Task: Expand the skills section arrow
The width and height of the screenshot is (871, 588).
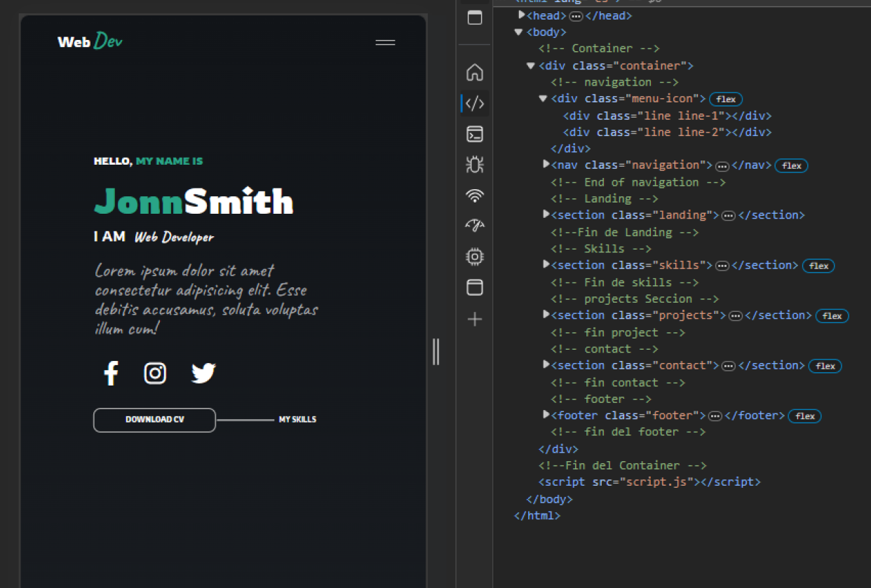Action: click(x=546, y=264)
